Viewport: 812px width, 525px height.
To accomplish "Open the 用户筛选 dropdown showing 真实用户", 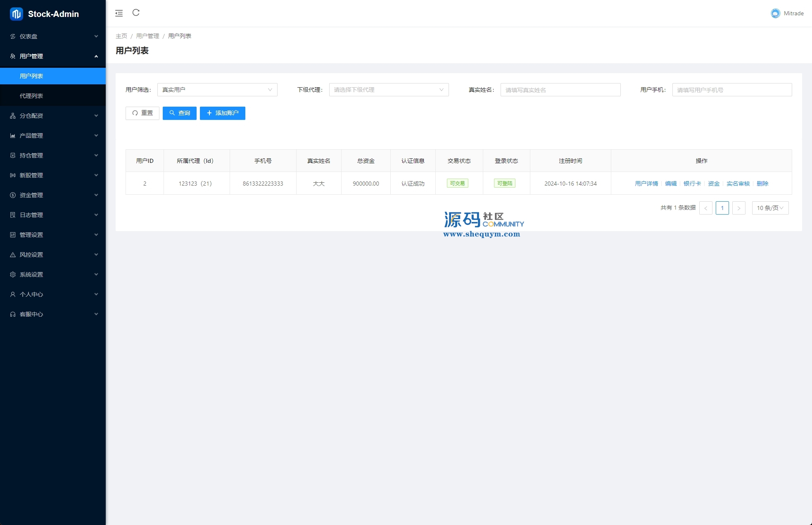I will click(x=217, y=90).
